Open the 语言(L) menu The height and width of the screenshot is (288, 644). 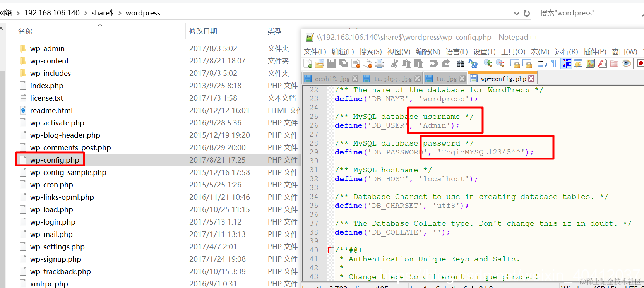457,51
